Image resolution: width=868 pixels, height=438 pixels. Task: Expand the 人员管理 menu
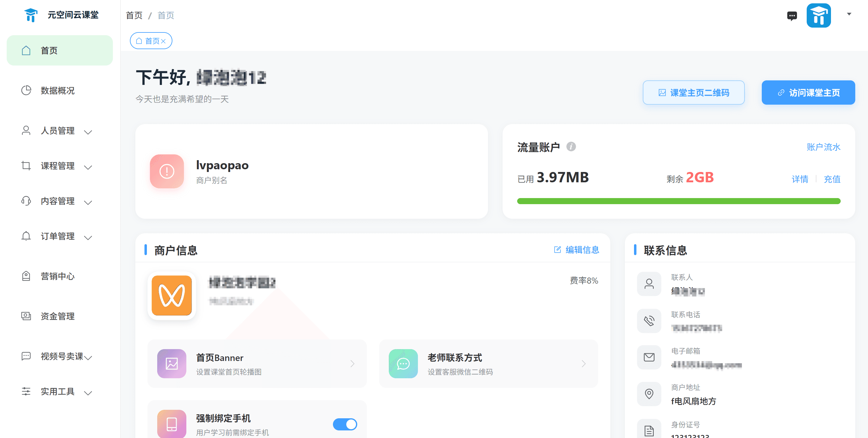(58, 131)
